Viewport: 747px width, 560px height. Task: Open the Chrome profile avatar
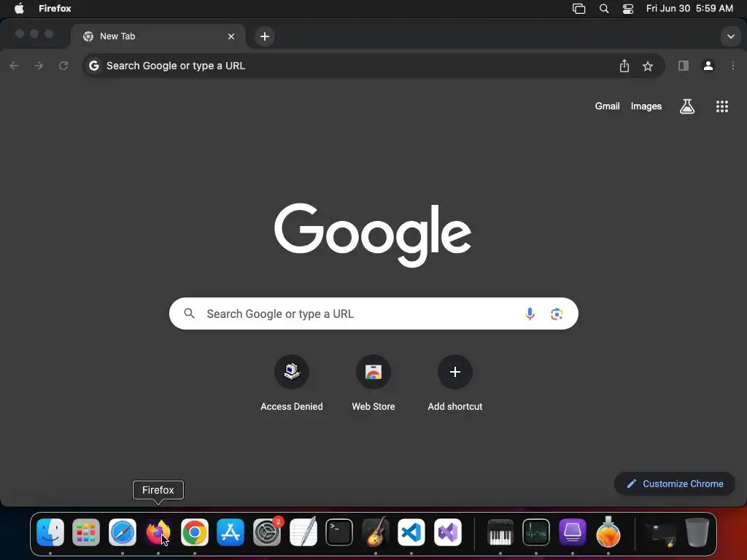(708, 66)
